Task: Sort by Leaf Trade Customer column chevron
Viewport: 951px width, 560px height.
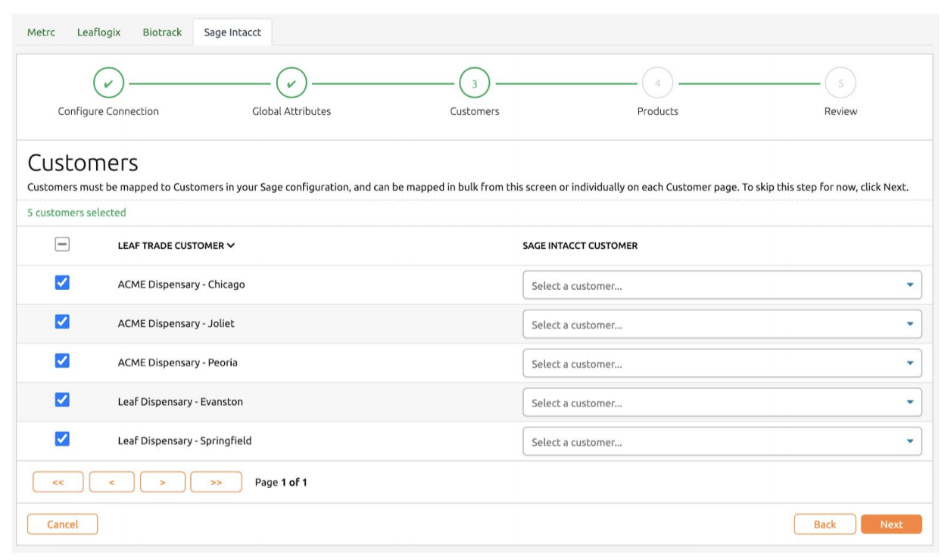Action: coord(230,245)
